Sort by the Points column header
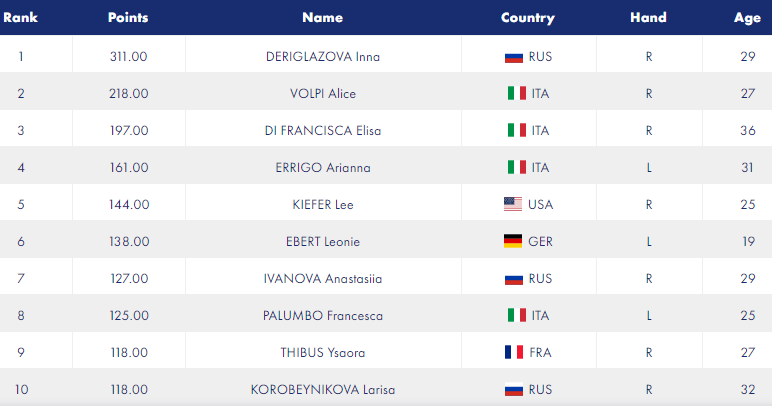 128,18
